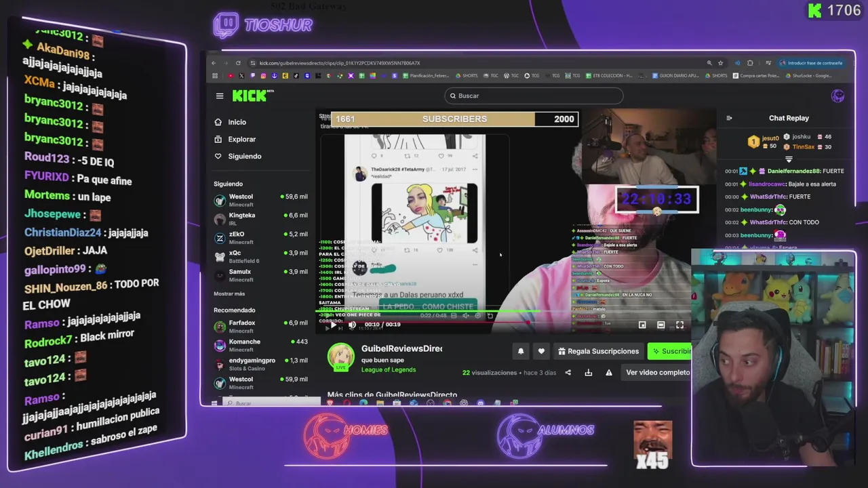Download the clip with download icon
Screen dimensions: 868x488
[589, 372]
